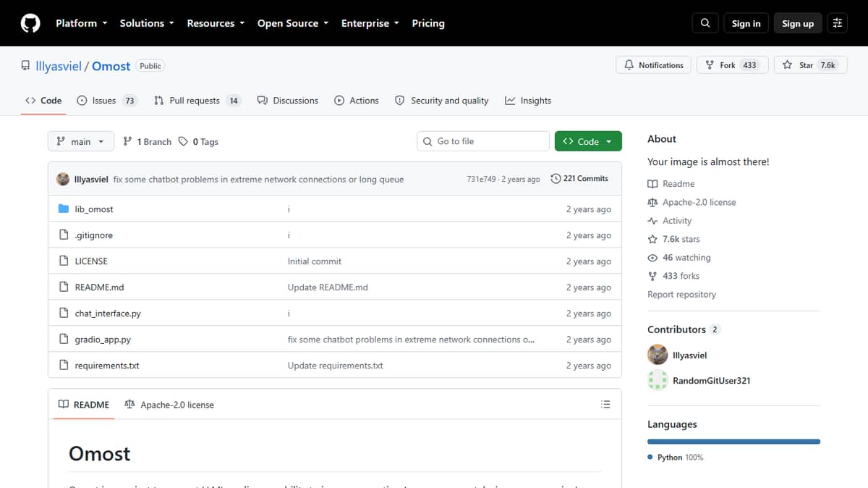
Task: Click the lib_omost folder icon
Action: click(64, 209)
